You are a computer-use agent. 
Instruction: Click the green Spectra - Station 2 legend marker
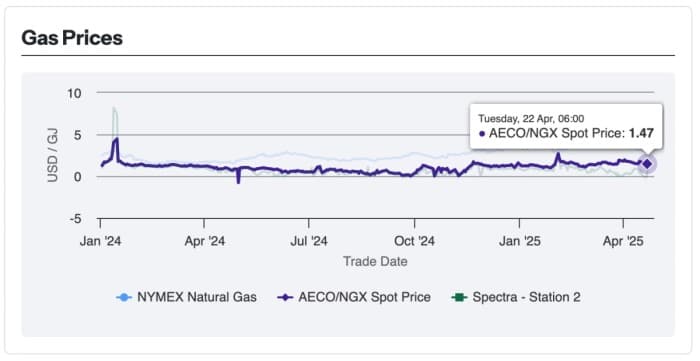458,297
